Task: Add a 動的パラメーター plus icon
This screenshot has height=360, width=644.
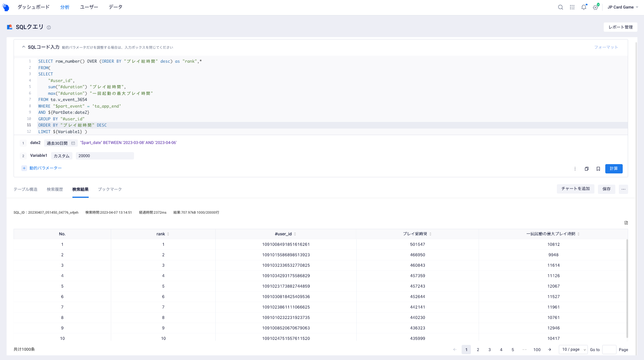Action: click(24, 168)
